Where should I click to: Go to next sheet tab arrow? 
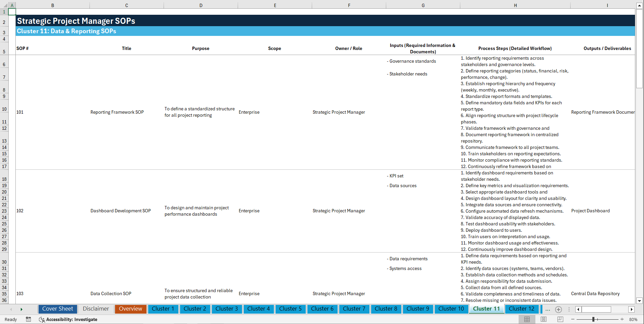(x=21, y=310)
